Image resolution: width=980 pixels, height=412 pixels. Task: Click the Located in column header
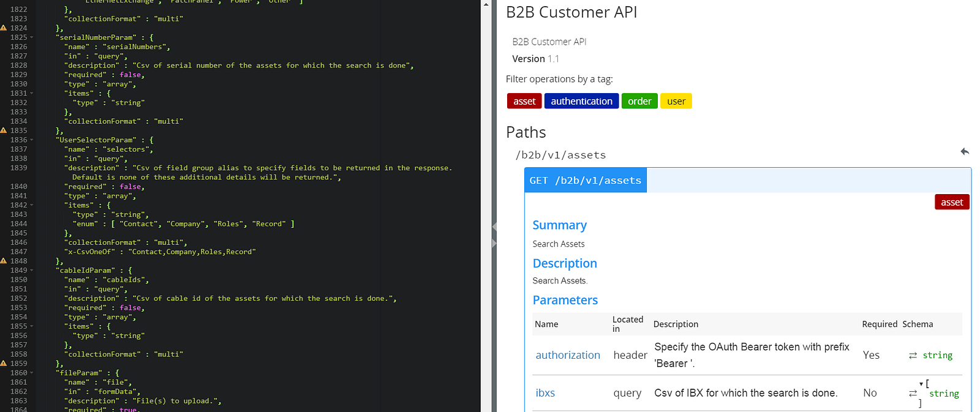(x=628, y=324)
